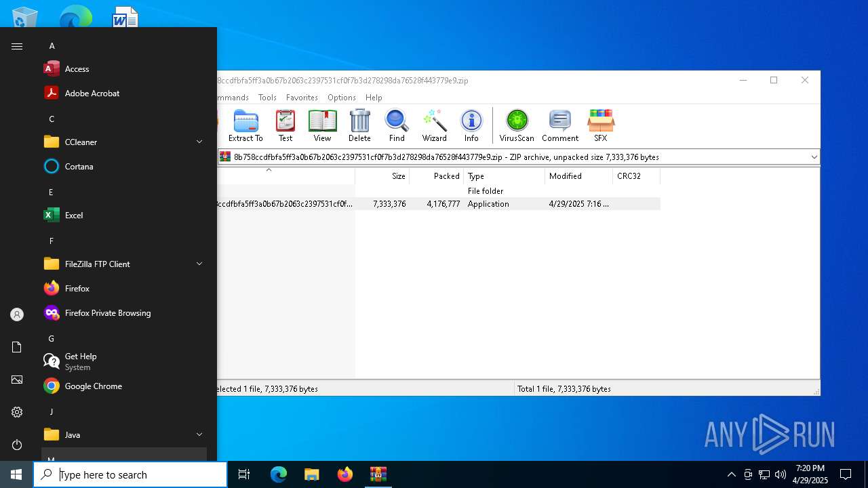868x488 pixels.
Task: Click the volume icon in system tray
Action: tap(781, 474)
